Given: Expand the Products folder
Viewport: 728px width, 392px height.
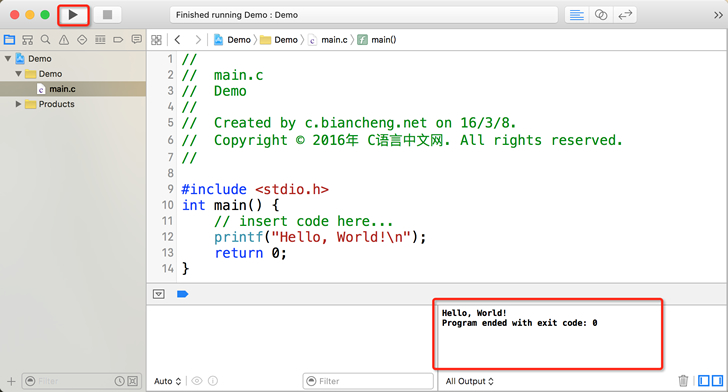Looking at the screenshot, I should (x=19, y=104).
